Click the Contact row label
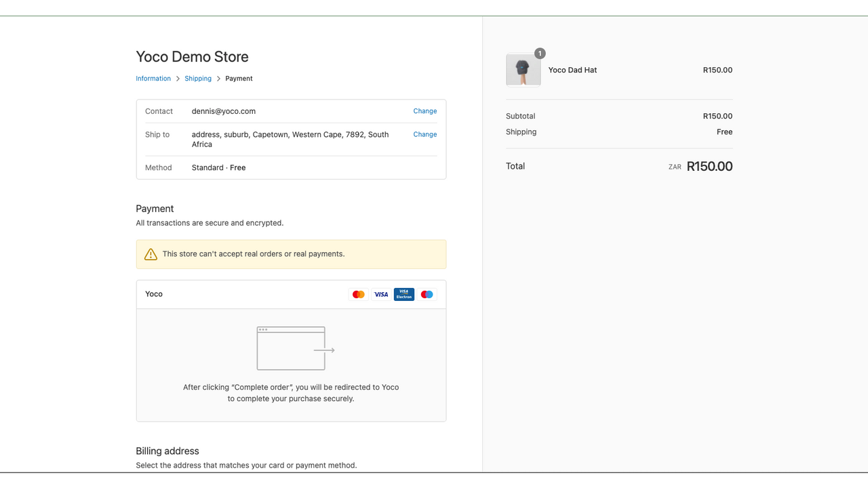This screenshot has width=868, height=488. click(x=159, y=111)
